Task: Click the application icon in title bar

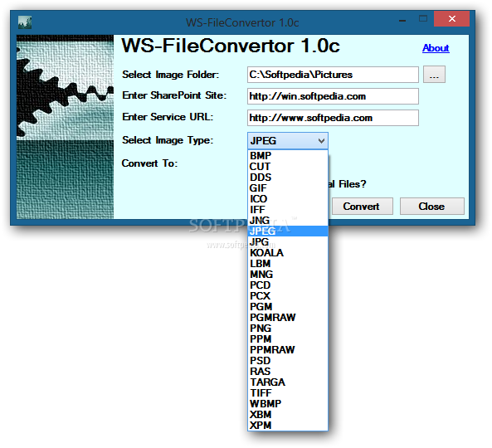Action: [25, 22]
